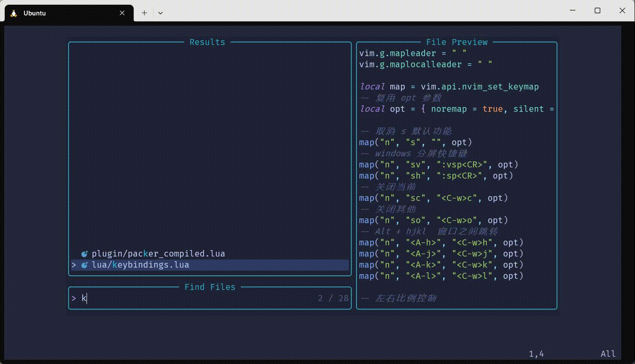Click the Lua icon beside plugin/packer_compiled.lua

coord(84,254)
